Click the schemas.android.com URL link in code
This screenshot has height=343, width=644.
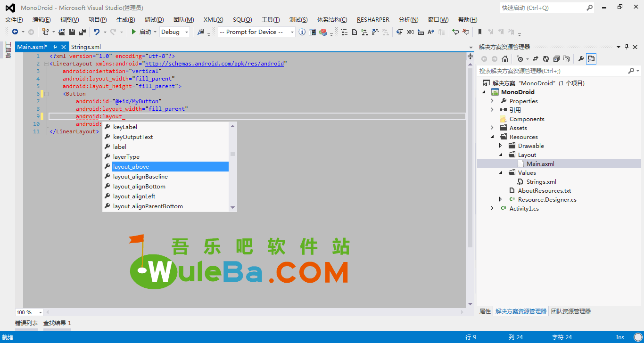coord(214,64)
